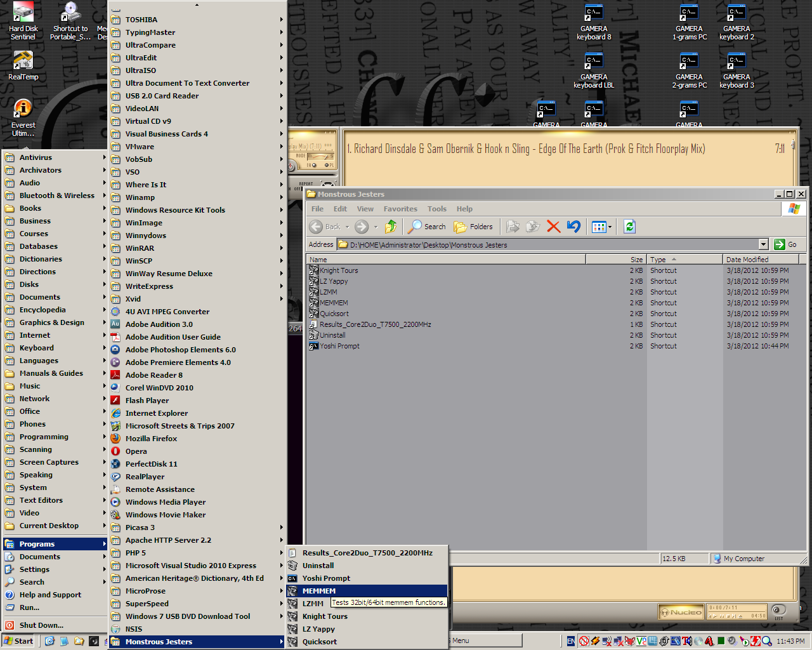Image resolution: width=812 pixels, height=650 pixels.
Task: Select the Everest Ultimate desktop icon
Action: click(23, 117)
